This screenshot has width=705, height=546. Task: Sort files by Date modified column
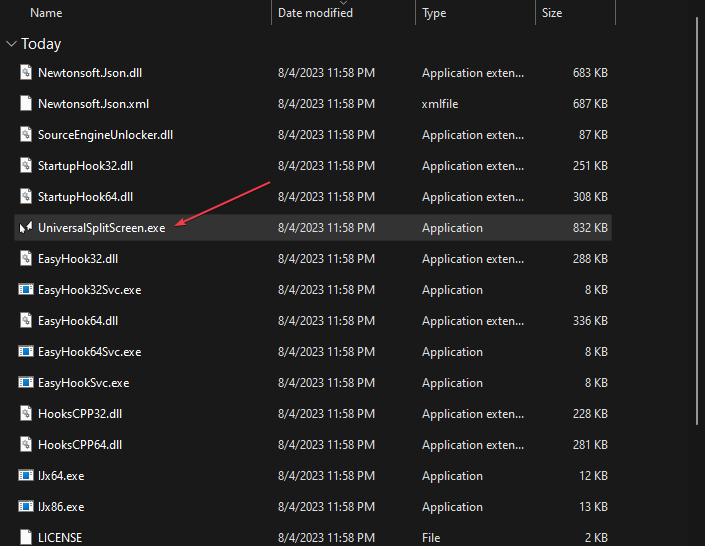pos(315,13)
